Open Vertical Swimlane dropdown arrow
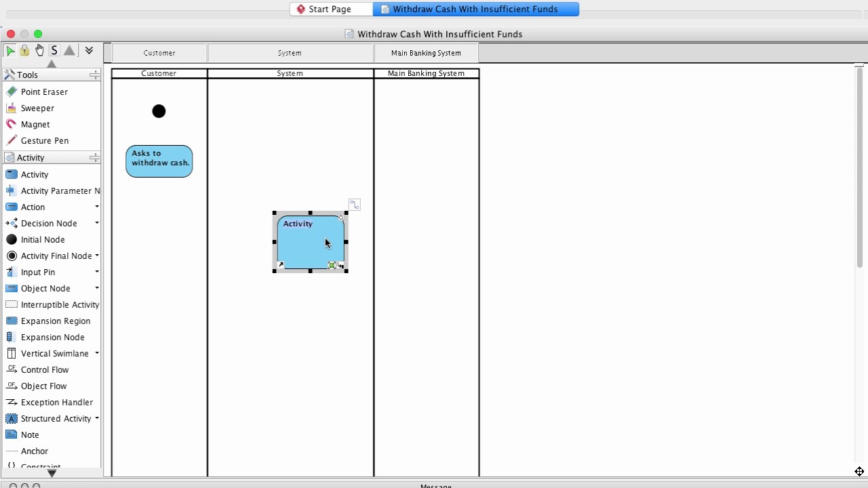This screenshot has height=488, width=868. [97, 353]
